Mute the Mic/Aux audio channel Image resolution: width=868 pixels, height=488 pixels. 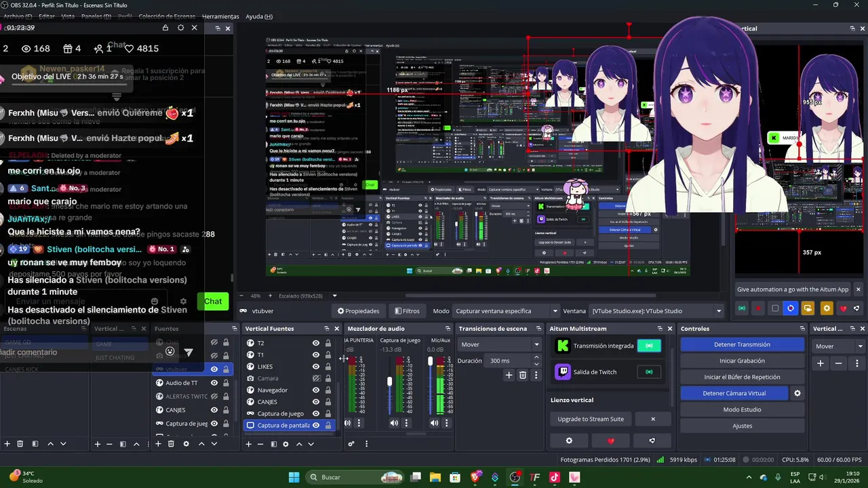(x=434, y=423)
